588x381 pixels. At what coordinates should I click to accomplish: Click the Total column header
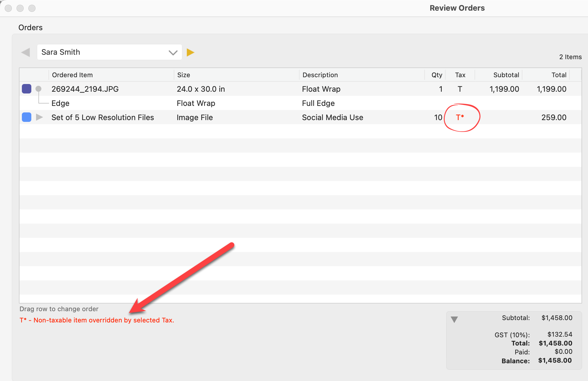559,75
